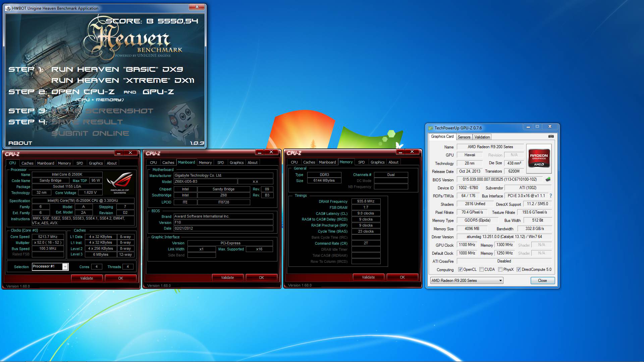Click the HWBOT Heaven title bar icon
The width and height of the screenshot is (644, 362).
8,8
